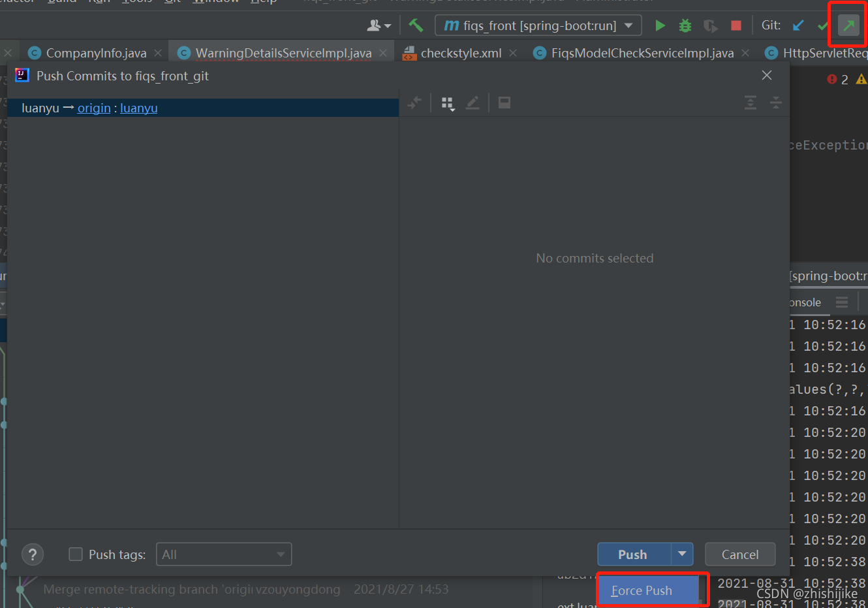
Task: Open the Push tags All combo box
Action: (x=224, y=554)
